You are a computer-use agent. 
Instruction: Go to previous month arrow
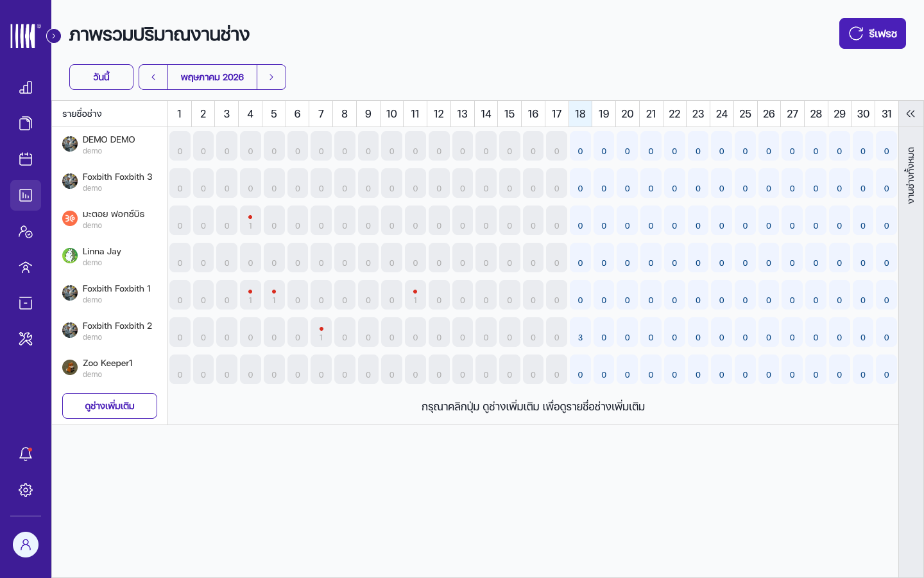click(153, 77)
